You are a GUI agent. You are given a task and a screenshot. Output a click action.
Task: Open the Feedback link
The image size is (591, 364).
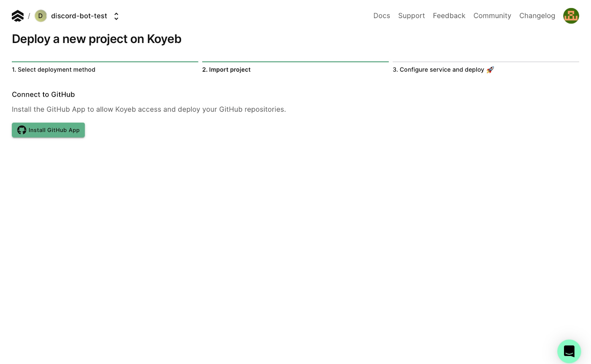coord(449,16)
